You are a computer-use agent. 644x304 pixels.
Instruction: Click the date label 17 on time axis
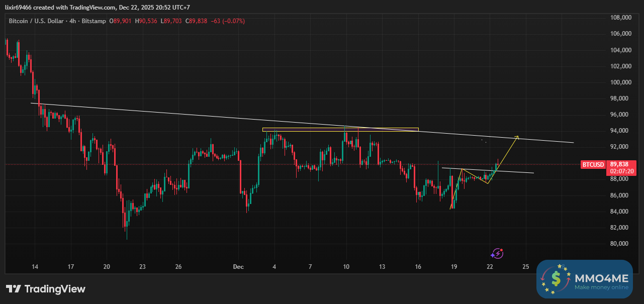coord(71,266)
